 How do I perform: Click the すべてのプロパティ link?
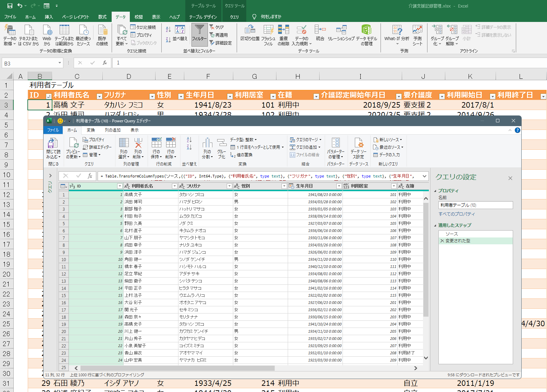[457, 214]
